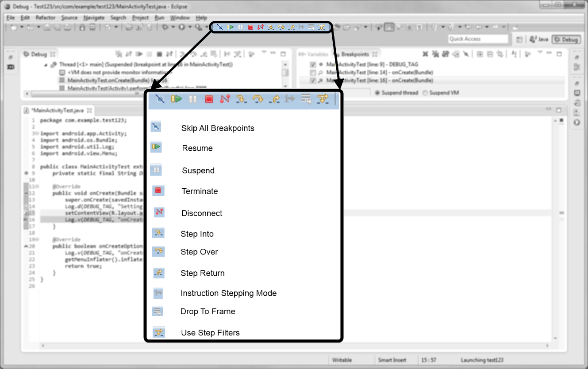
Task: Click Step Return in the main toolbar
Action: click(291, 27)
